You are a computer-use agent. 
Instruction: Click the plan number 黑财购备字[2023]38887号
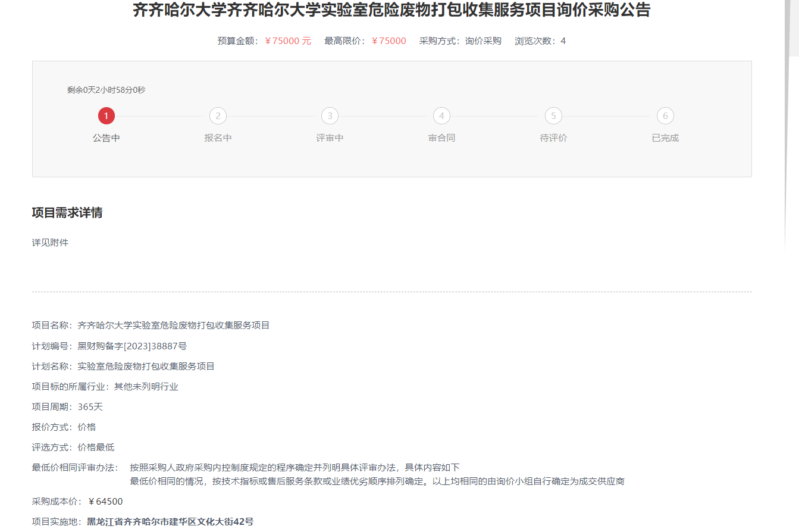[x=132, y=346]
